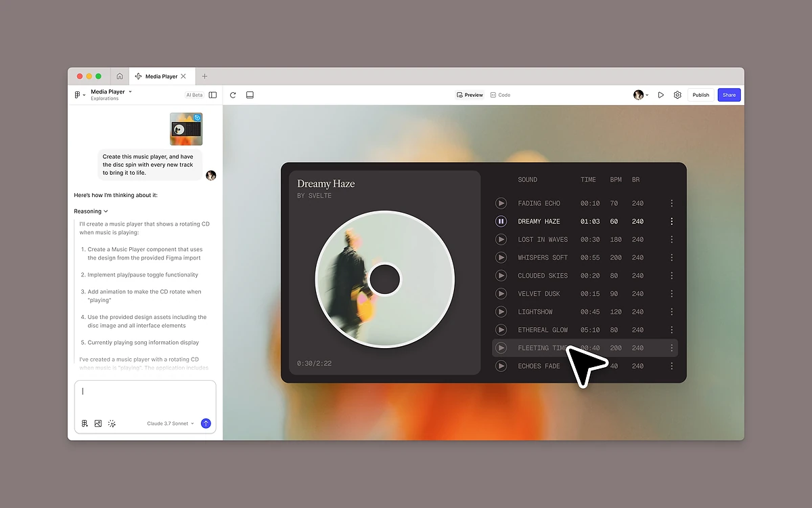Image resolution: width=812 pixels, height=508 pixels.
Task: Play the FADING ECHO track
Action: point(501,203)
